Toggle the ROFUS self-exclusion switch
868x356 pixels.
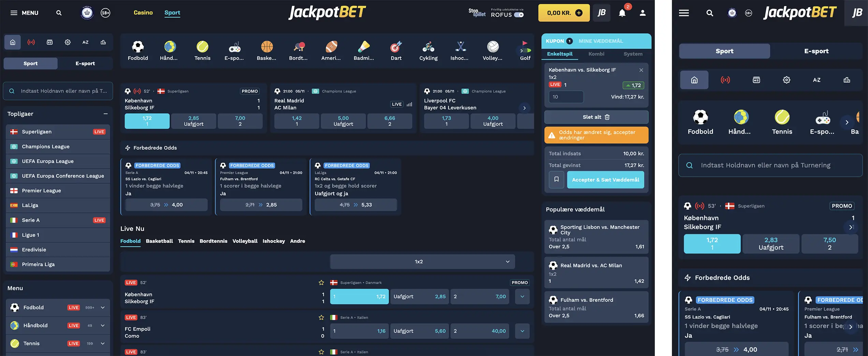(519, 15)
